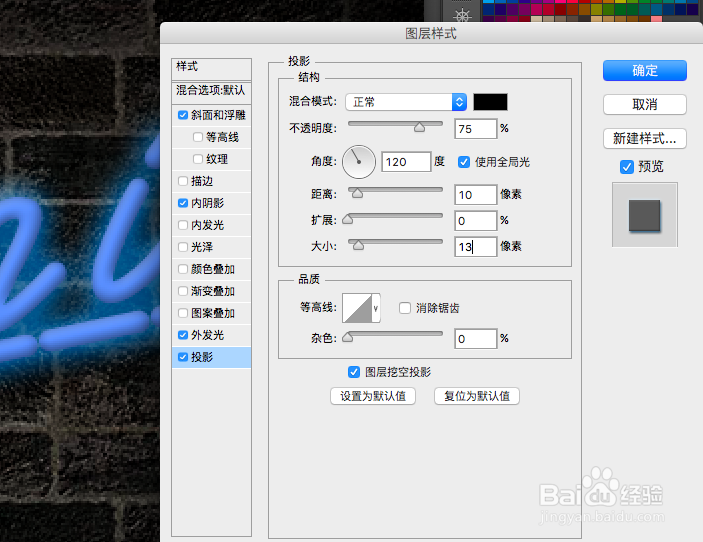Click the 确定 button
Image resolution: width=703 pixels, height=542 pixels.
[x=644, y=70]
